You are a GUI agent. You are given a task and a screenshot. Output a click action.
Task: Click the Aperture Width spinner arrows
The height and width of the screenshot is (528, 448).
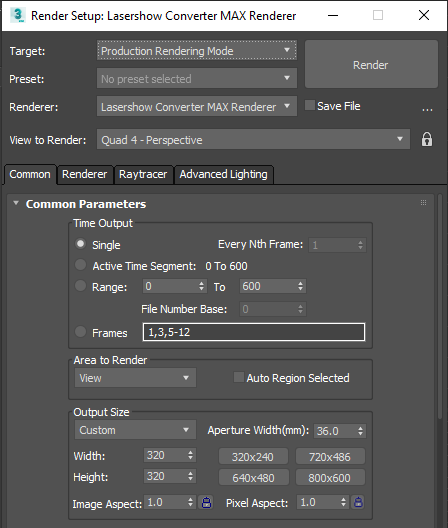pos(360,431)
